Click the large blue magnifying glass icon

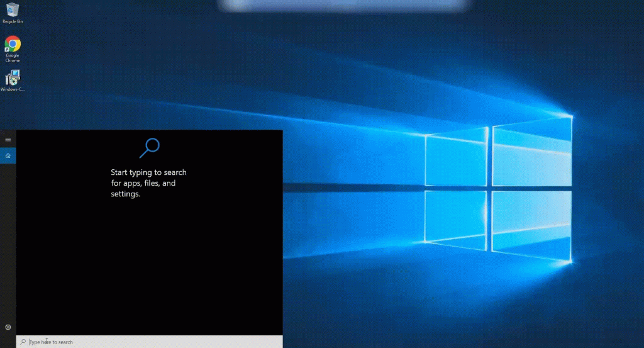pyautogui.click(x=149, y=148)
